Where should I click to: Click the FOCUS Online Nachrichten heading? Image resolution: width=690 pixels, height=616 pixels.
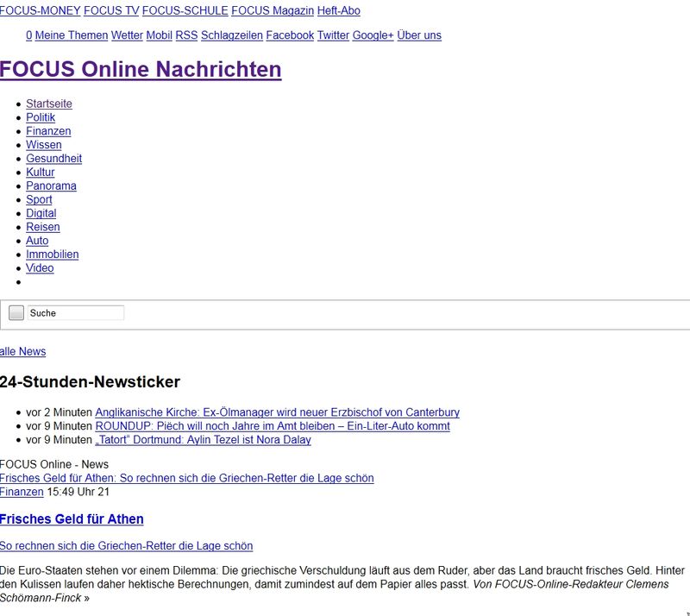141,69
